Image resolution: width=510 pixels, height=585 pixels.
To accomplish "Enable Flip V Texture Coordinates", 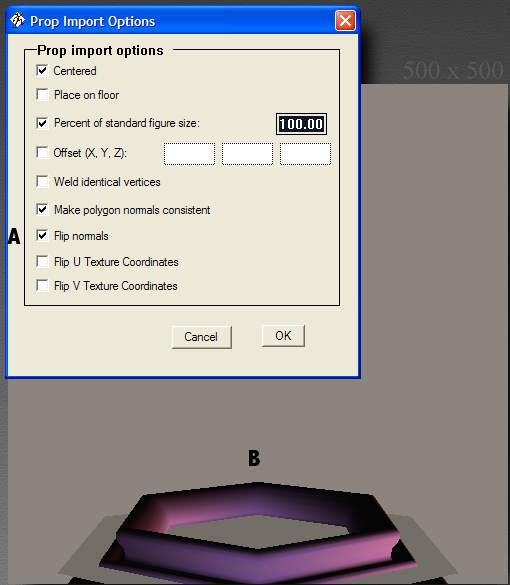I will [42, 285].
